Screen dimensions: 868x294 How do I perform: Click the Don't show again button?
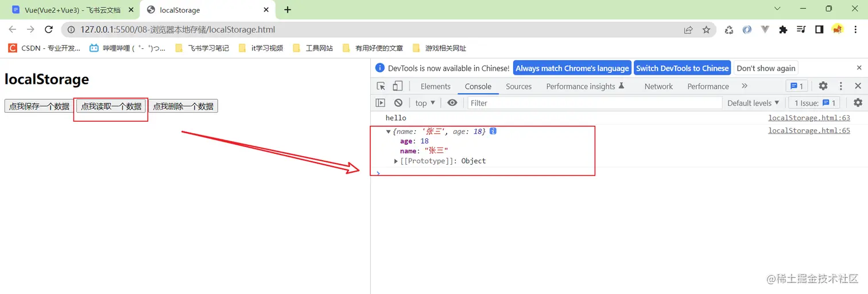coord(766,68)
